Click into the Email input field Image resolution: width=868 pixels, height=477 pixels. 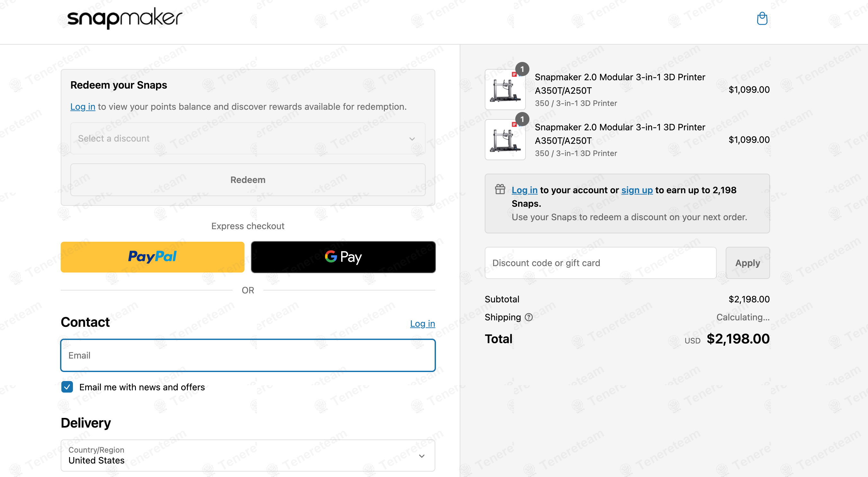click(248, 355)
